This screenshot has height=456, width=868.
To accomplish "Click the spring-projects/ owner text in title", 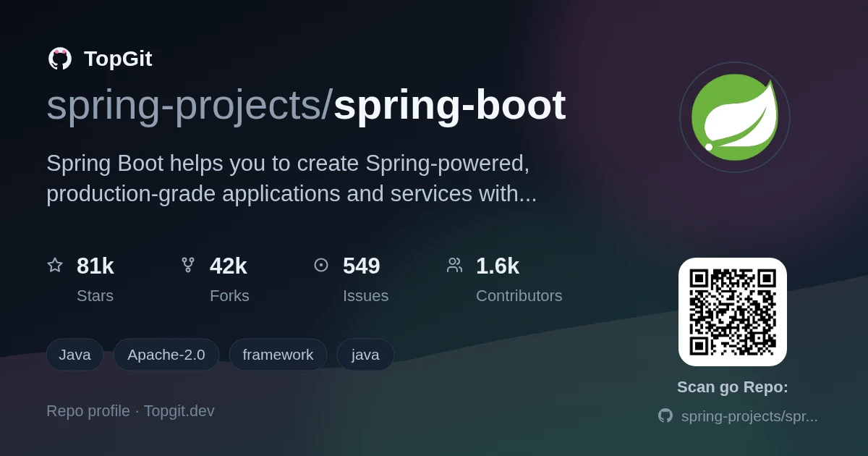I will coord(190,106).
